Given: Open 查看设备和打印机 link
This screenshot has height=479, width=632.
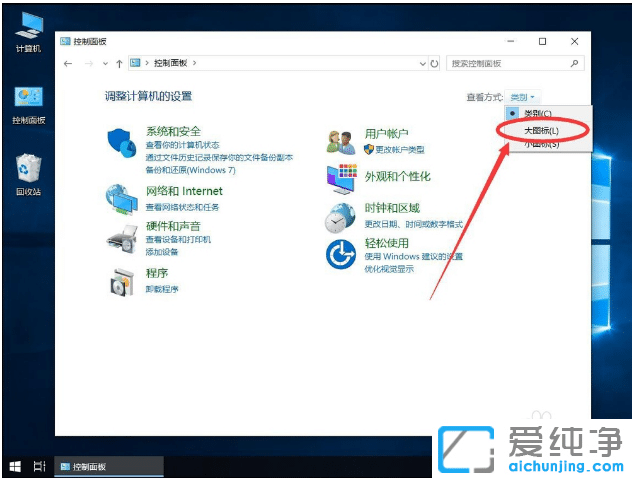Looking at the screenshot, I should point(178,239).
